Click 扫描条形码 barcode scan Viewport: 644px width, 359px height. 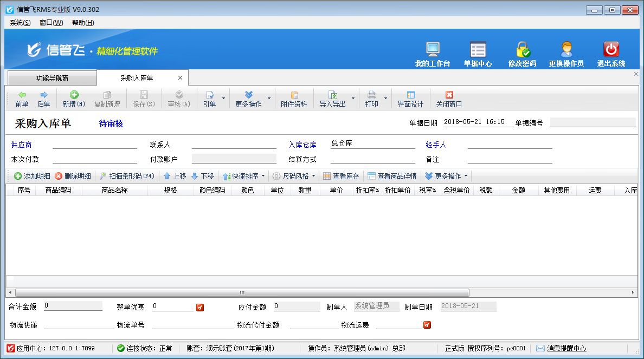pos(127,176)
